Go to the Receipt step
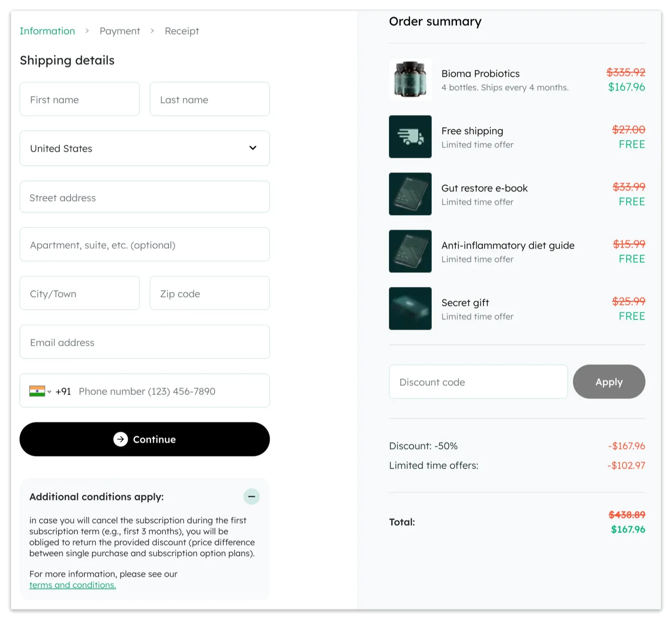This screenshot has width=672, height=618. pos(181,31)
